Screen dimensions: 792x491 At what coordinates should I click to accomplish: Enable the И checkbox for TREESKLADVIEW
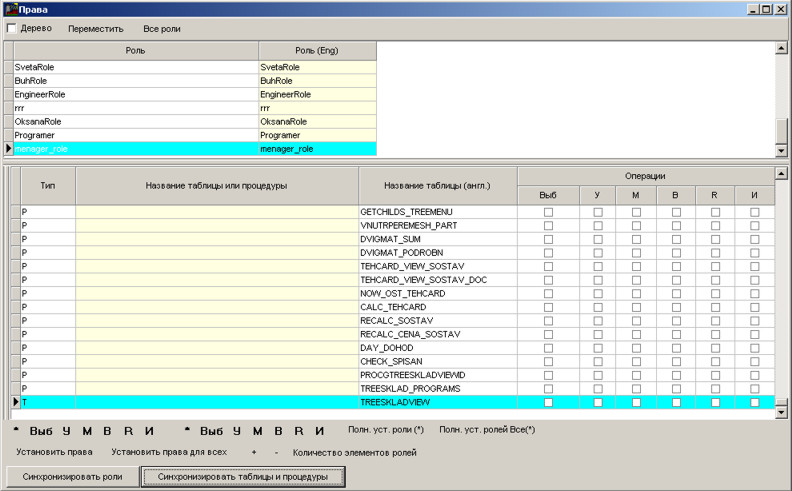point(755,402)
